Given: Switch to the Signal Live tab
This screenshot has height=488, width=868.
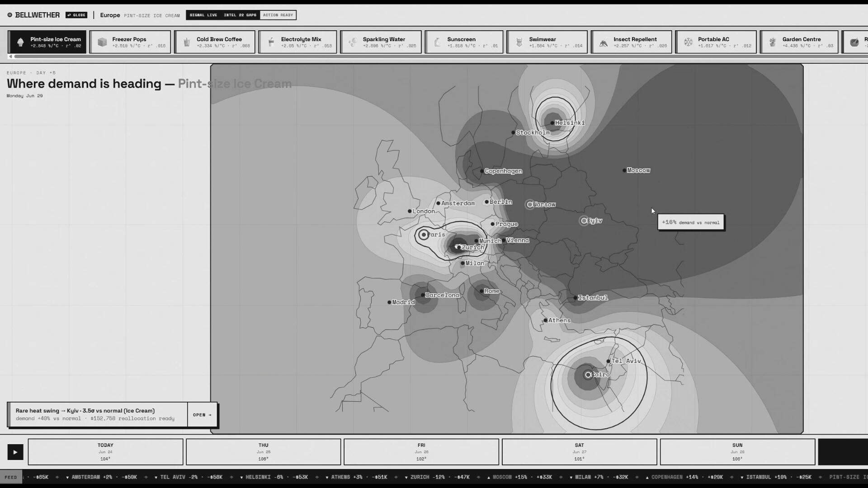Looking at the screenshot, I should click(x=203, y=15).
